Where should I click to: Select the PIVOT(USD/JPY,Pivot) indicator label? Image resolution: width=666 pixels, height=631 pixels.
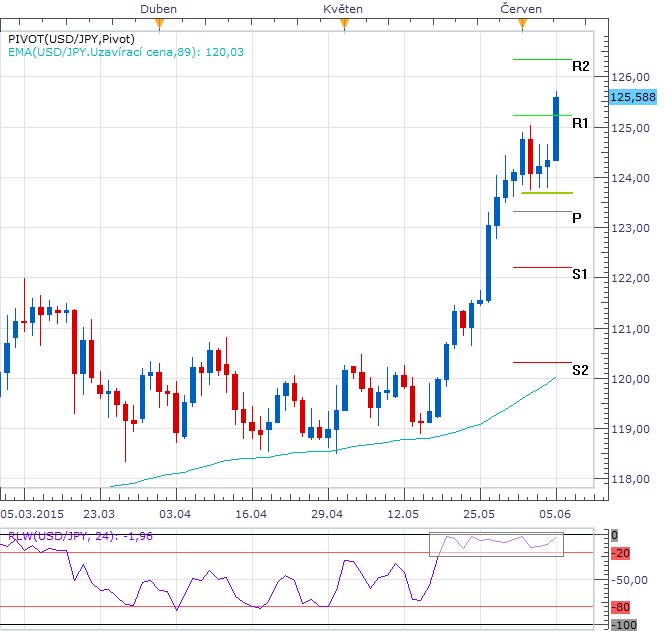(x=71, y=39)
